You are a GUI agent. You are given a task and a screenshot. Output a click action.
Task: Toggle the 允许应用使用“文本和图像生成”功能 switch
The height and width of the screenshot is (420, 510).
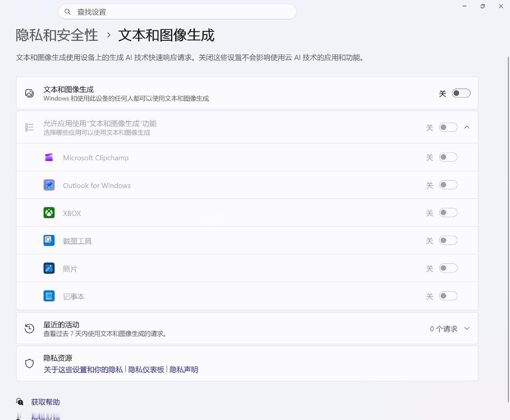[x=448, y=127]
